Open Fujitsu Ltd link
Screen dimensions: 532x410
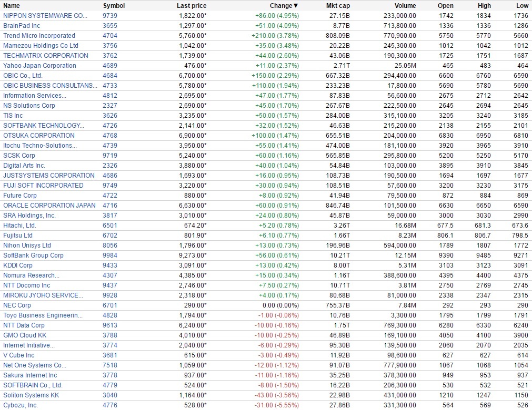pos(18,235)
